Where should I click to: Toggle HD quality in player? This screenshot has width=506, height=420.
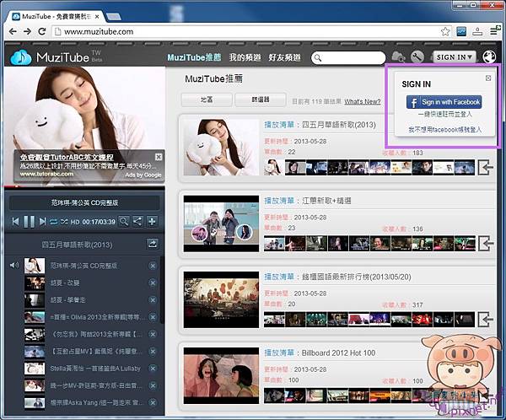[x=75, y=222]
